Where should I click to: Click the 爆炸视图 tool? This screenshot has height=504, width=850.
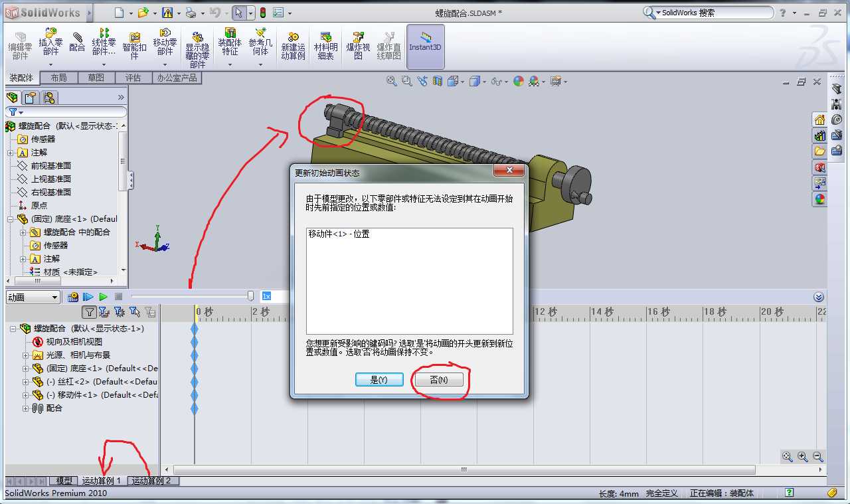358,46
